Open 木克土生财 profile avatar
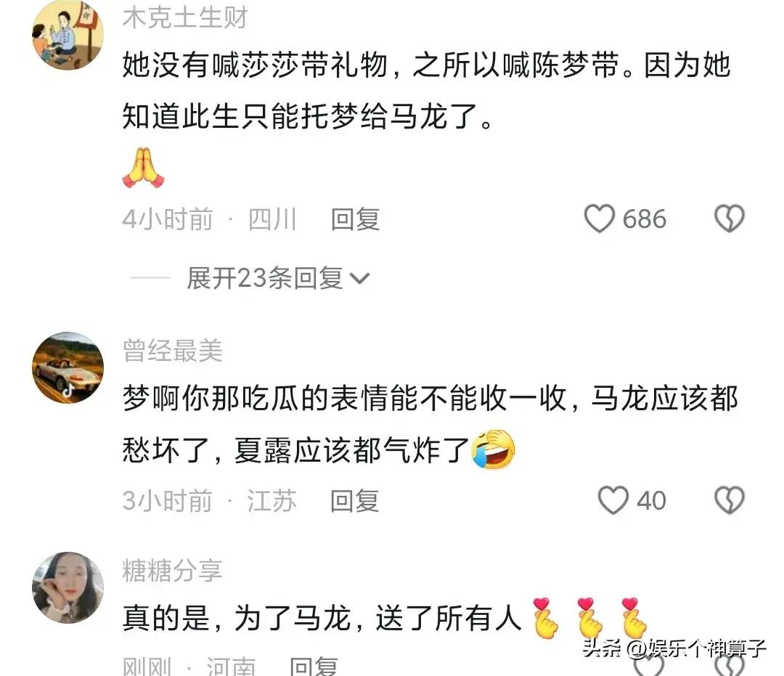 [68, 35]
